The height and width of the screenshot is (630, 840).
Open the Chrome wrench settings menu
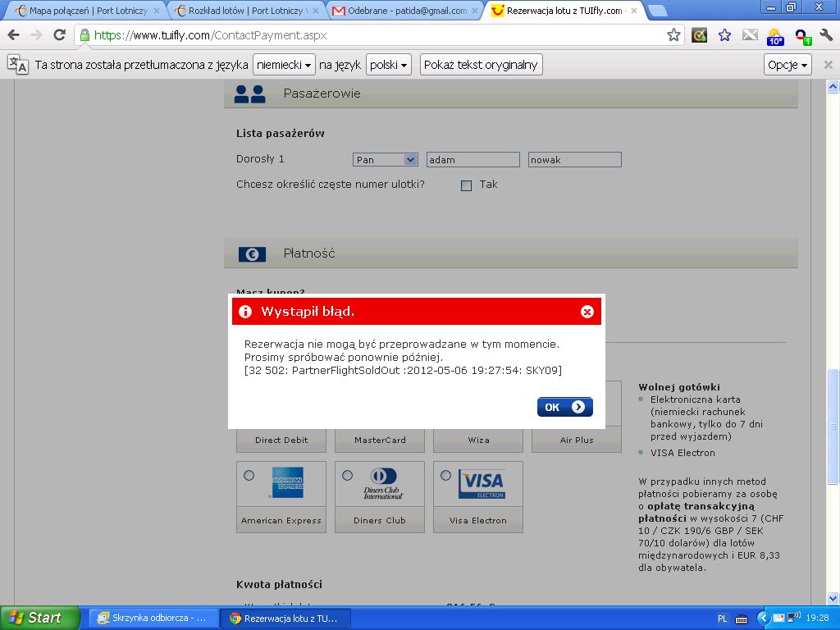click(826, 35)
